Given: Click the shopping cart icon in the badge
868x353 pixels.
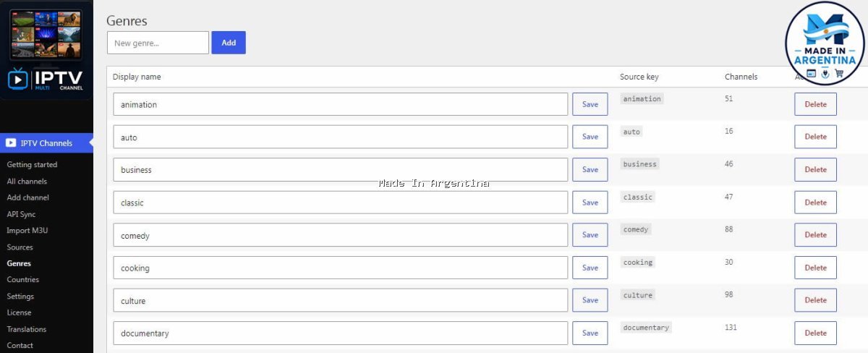Looking at the screenshot, I should [839, 73].
